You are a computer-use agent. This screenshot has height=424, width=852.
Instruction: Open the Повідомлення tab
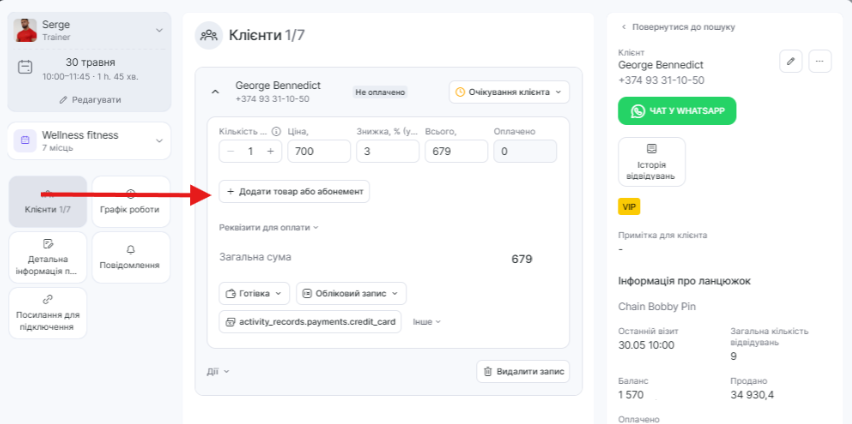130,256
